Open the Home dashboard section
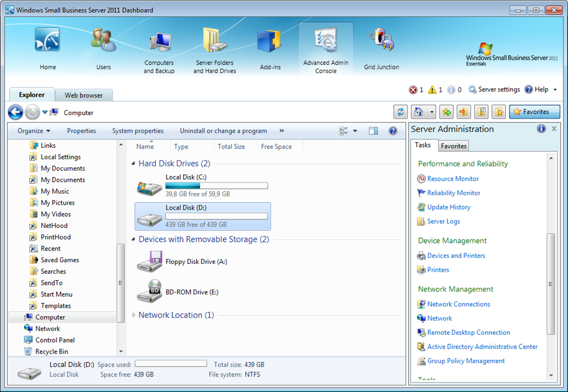The height and width of the screenshot is (392, 568). pyautogui.click(x=48, y=49)
